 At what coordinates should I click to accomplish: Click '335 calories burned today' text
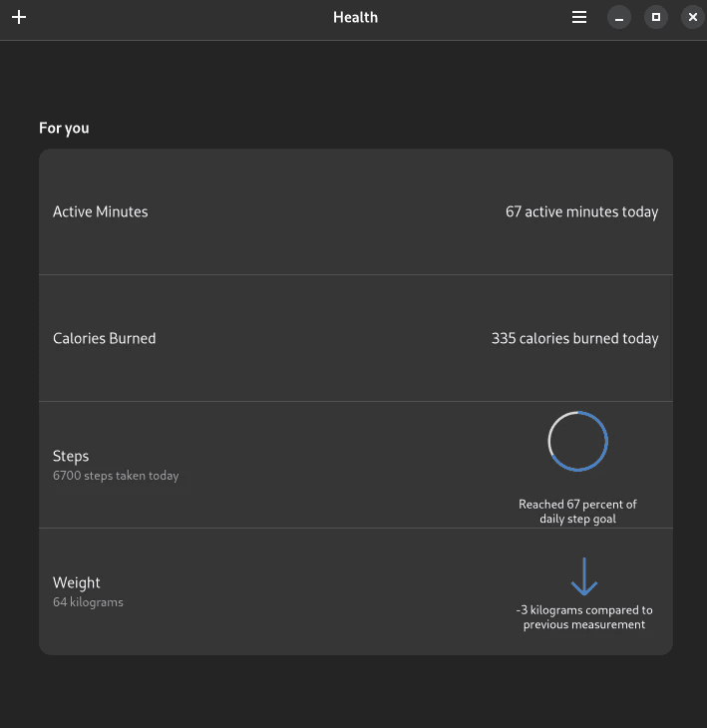point(574,338)
